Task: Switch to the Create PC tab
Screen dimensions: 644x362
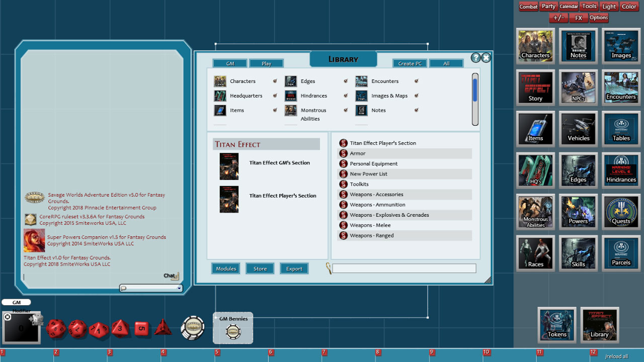Action: [410, 63]
